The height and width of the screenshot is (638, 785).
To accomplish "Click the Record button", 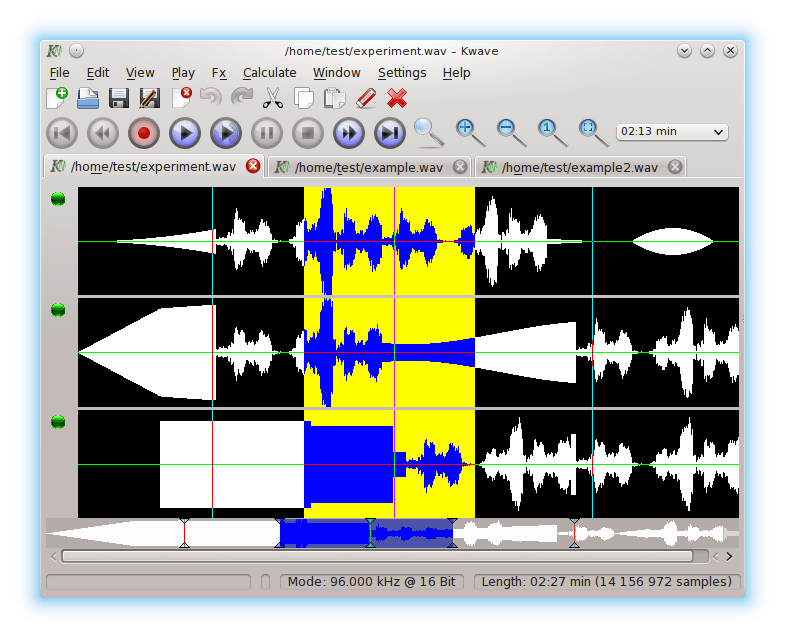I will (144, 132).
